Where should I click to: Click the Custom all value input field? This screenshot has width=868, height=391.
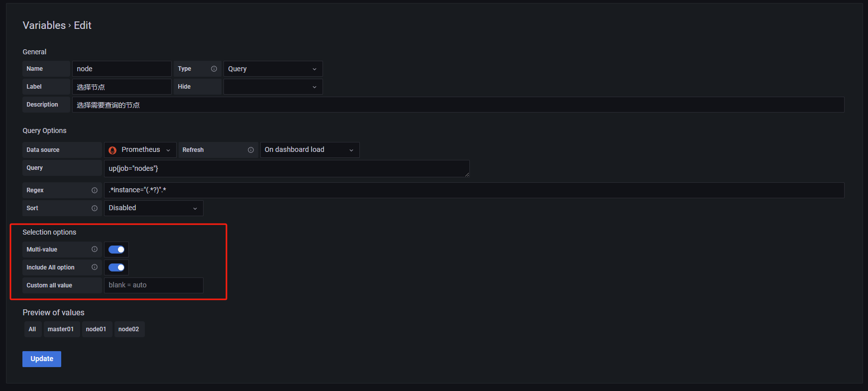153,285
